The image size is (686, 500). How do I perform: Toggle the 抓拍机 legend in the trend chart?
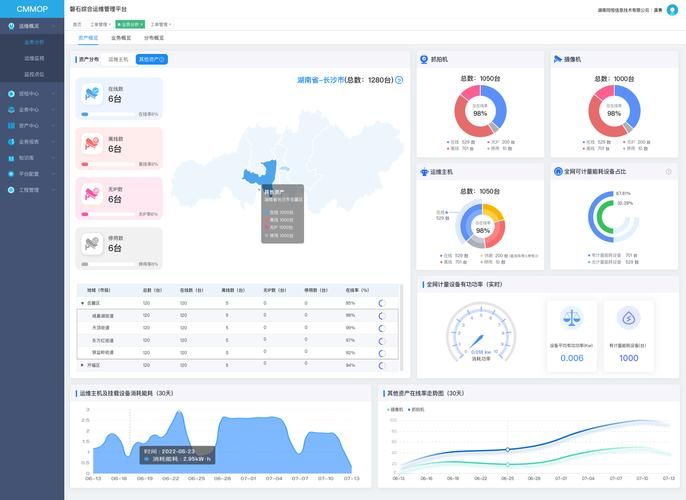[x=416, y=409]
